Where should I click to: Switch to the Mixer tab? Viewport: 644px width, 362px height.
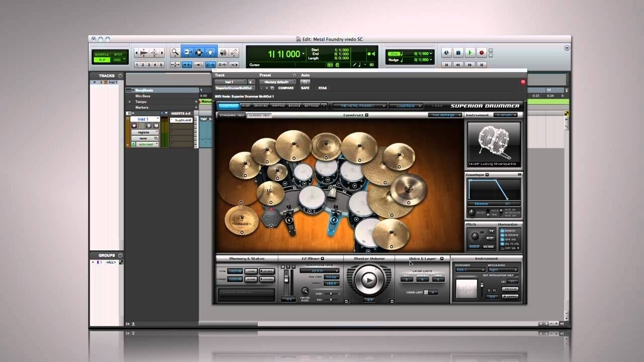(246, 106)
